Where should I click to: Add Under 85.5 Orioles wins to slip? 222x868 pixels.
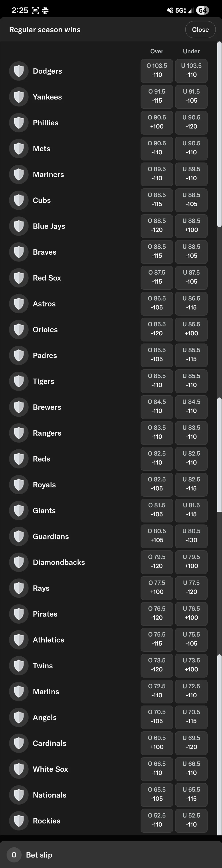click(x=191, y=329)
